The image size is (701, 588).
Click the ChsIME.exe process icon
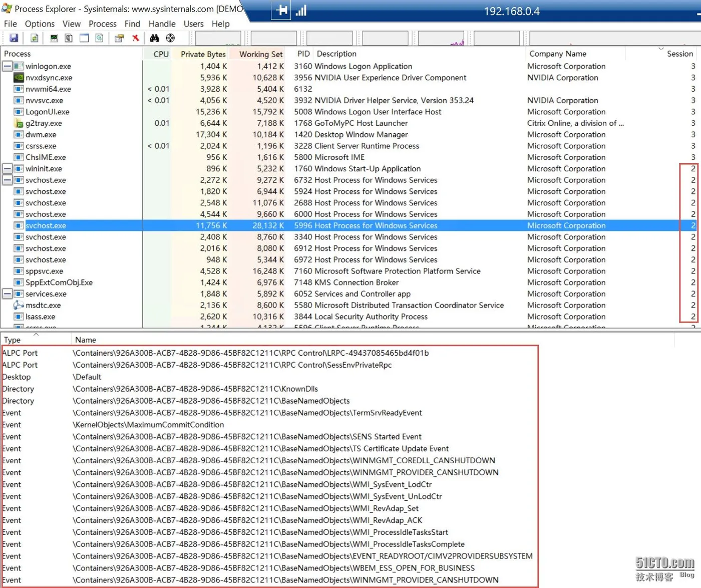19,157
